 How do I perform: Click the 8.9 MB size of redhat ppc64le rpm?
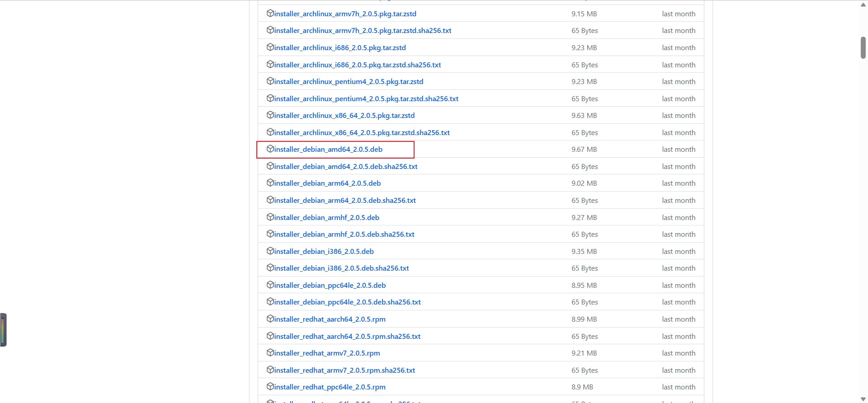pos(582,387)
